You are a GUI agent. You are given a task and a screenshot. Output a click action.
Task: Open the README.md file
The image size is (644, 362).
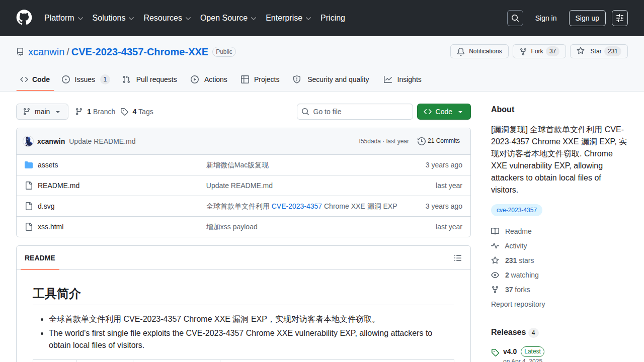(58, 186)
